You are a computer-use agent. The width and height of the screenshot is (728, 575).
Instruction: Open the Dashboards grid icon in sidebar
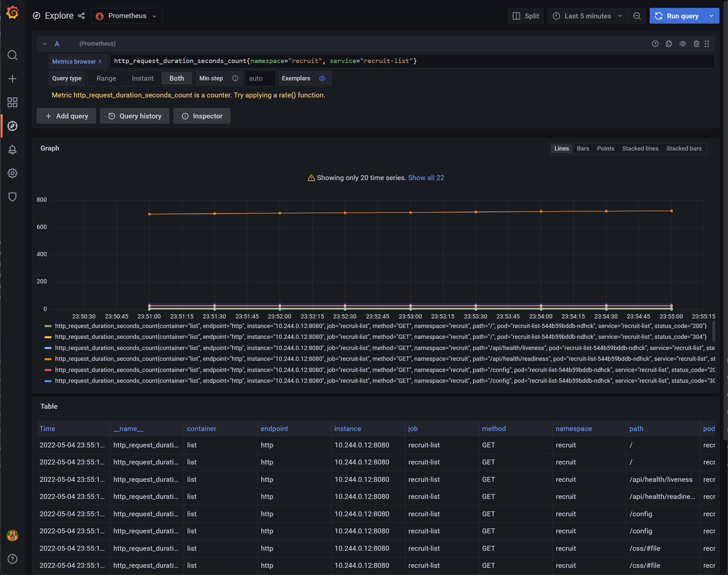[x=12, y=102]
